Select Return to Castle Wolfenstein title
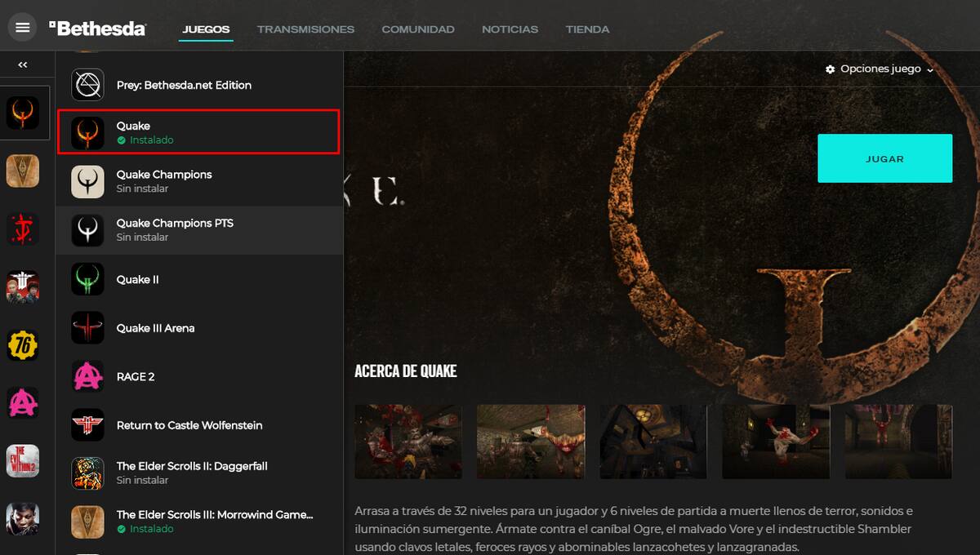 click(189, 425)
